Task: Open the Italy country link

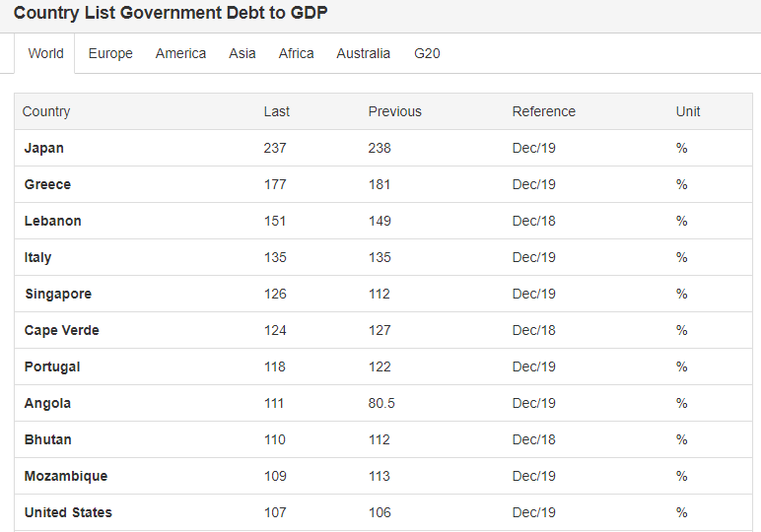Action: 37,257
